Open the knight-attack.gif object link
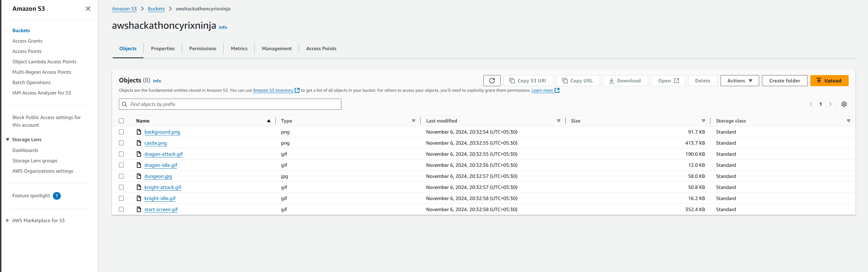Viewport: 868px width, 272px height. [x=163, y=187]
